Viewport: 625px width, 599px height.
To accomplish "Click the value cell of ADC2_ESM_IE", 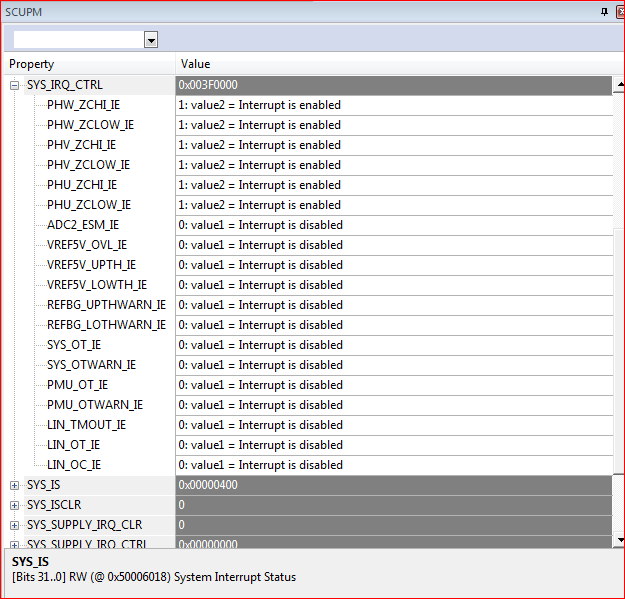I will click(x=394, y=225).
